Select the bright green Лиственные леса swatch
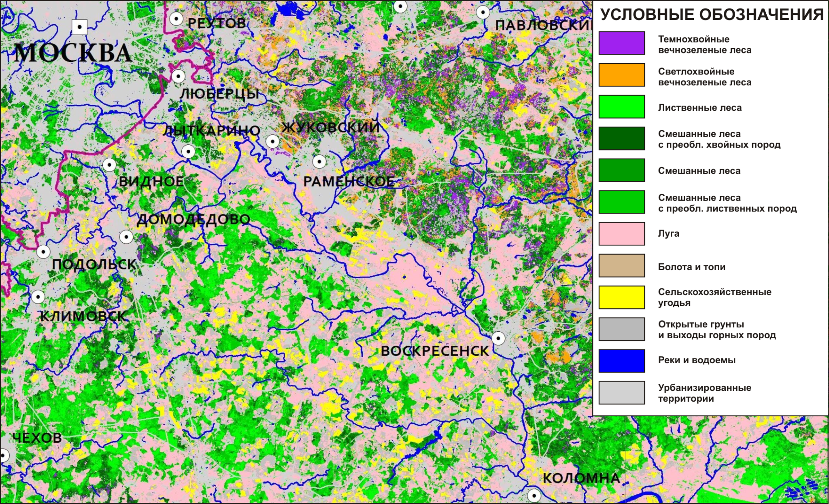Image resolution: width=829 pixels, height=504 pixels. pos(622,107)
